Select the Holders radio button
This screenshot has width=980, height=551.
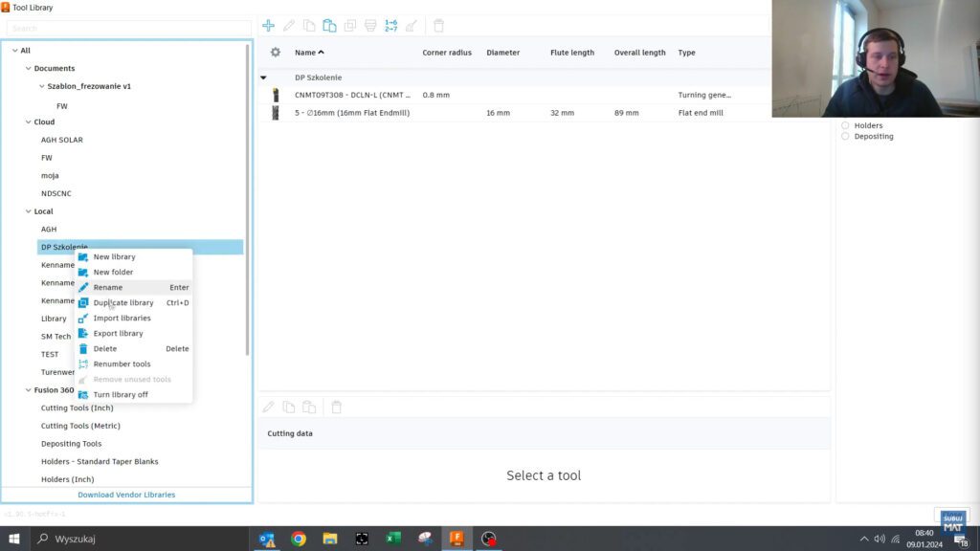click(x=845, y=125)
